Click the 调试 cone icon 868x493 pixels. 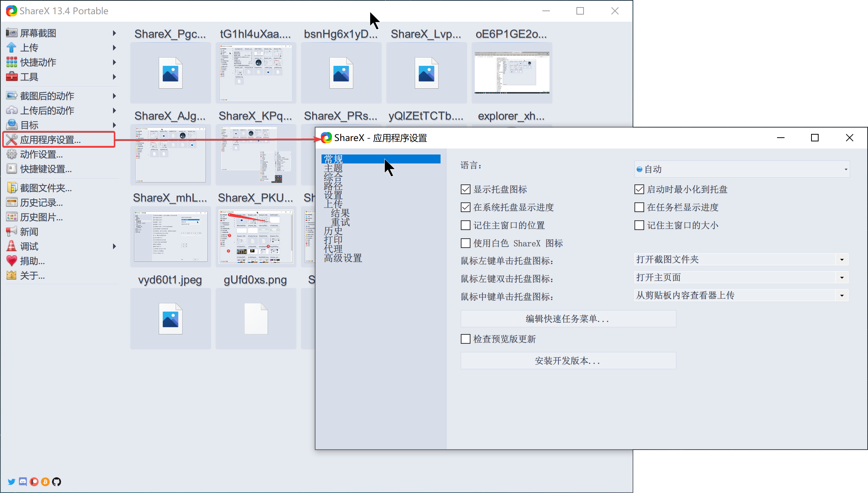12,246
